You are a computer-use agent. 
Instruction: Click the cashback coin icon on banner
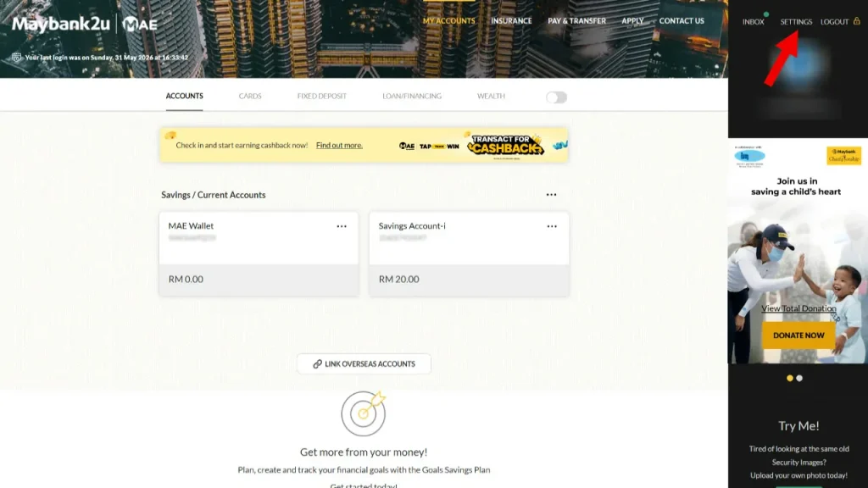pyautogui.click(x=170, y=135)
